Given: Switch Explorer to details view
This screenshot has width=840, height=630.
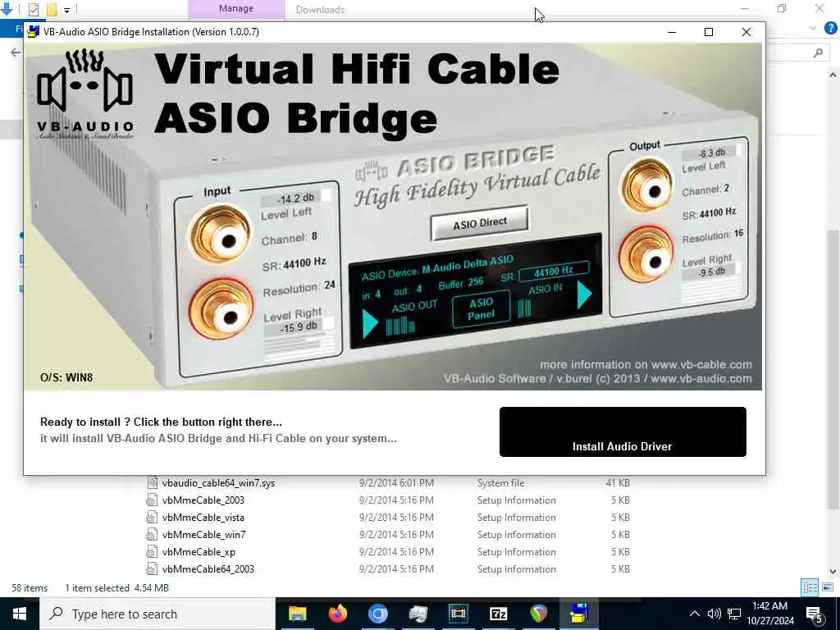Looking at the screenshot, I should tap(810, 587).
